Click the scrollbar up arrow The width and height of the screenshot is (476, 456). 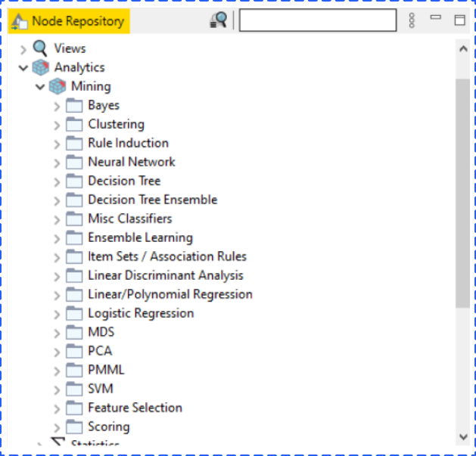(x=463, y=49)
